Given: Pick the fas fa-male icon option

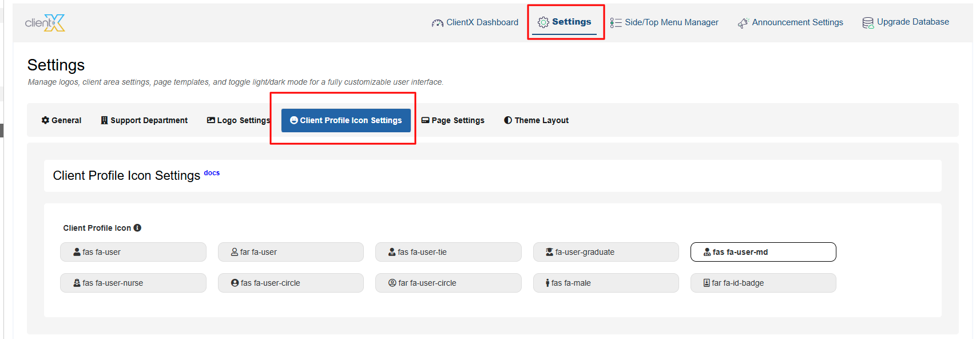Looking at the screenshot, I should coord(606,283).
